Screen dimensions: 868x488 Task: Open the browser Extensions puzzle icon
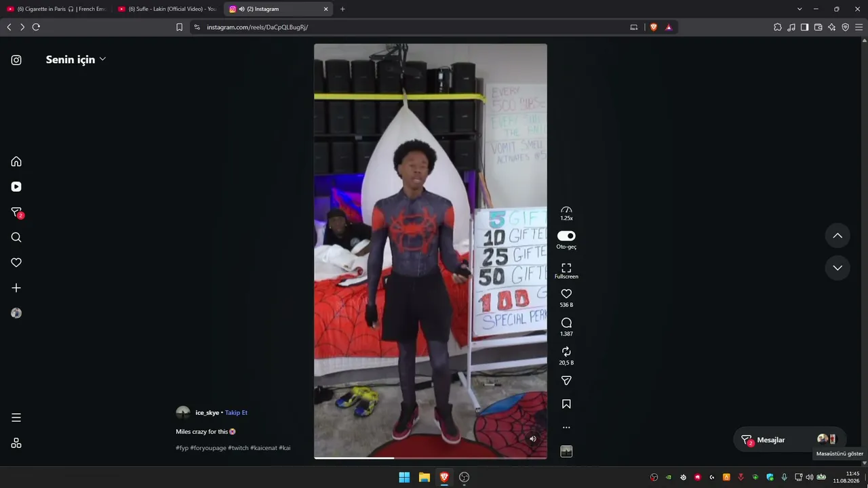pyautogui.click(x=778, y=27)
